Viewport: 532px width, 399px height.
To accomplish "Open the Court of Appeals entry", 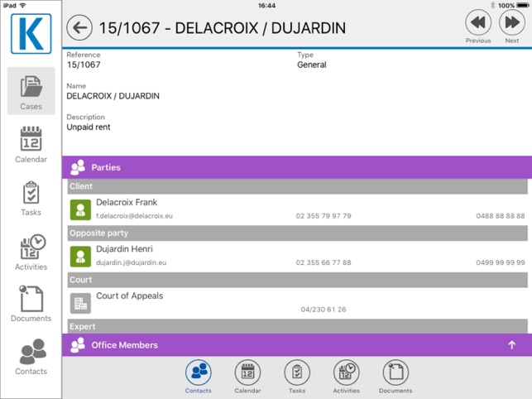I will (298, 303).
